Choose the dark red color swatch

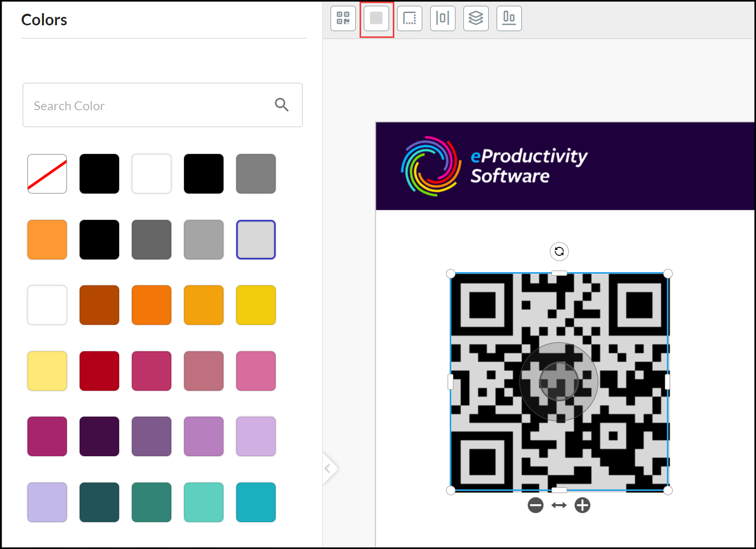pyautogui.click(x=99, y=371)
